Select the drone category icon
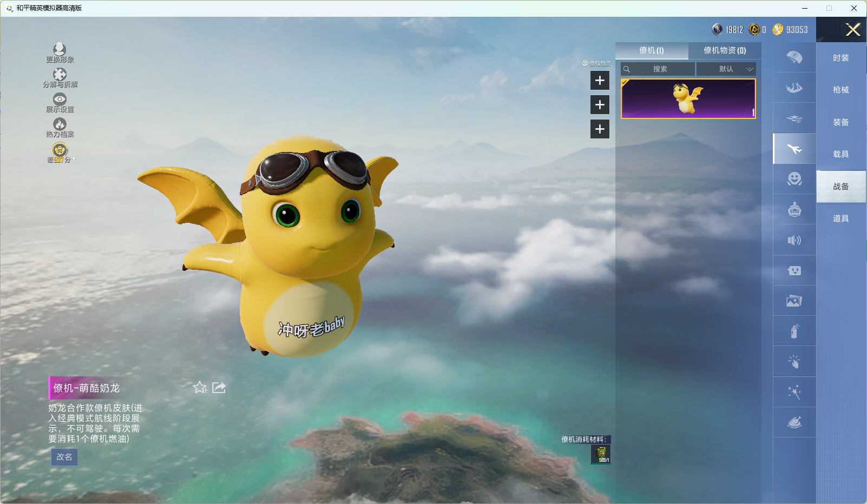Screen dimensions: 867x504 pyautogui.click(x=794, y=118)
